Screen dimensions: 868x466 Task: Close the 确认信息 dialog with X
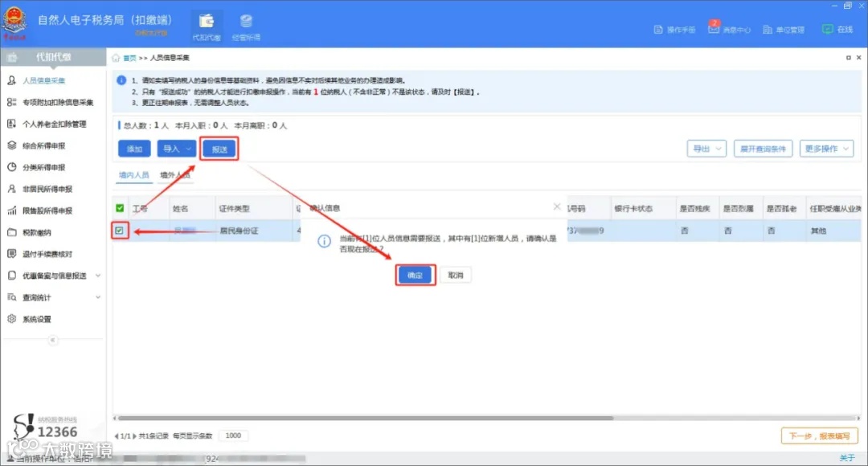click(x=557, y=207)
